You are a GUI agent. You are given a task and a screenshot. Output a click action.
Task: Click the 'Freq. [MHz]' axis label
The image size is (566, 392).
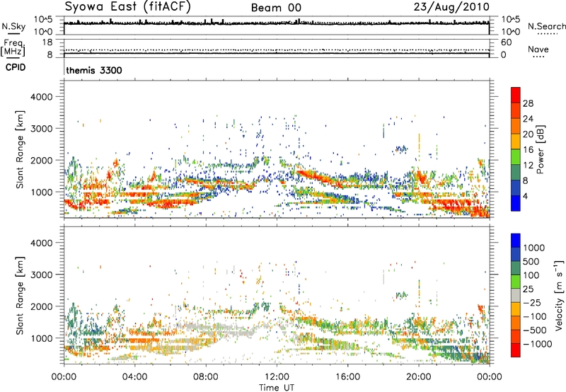pyautogui.click(x=13, y=47)
